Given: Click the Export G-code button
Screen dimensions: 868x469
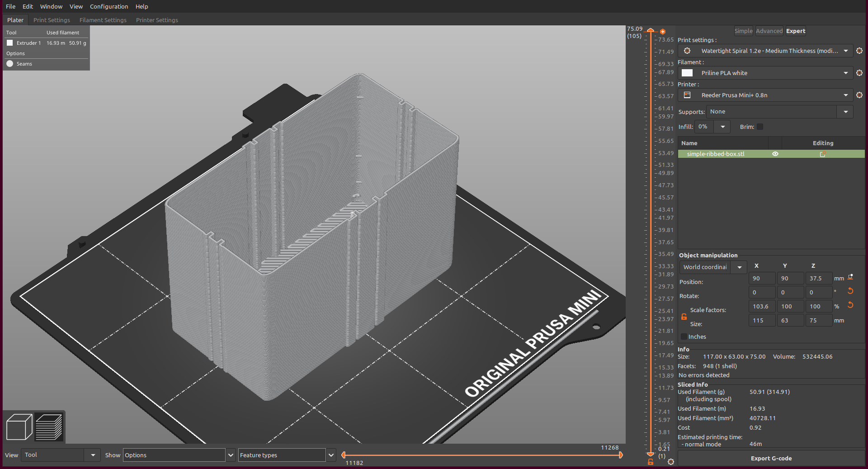Looking at the screenshot, I should tap(771, 458).
